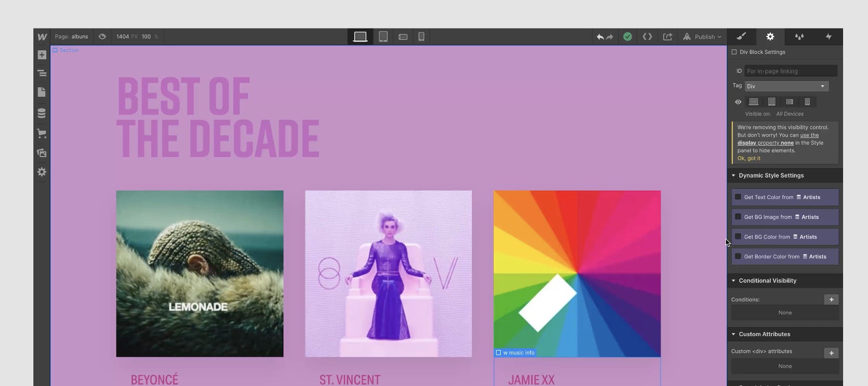Switch to the tablet breakpoint
The width and height of the screenshot is (868, 386).
pos(383,36)
